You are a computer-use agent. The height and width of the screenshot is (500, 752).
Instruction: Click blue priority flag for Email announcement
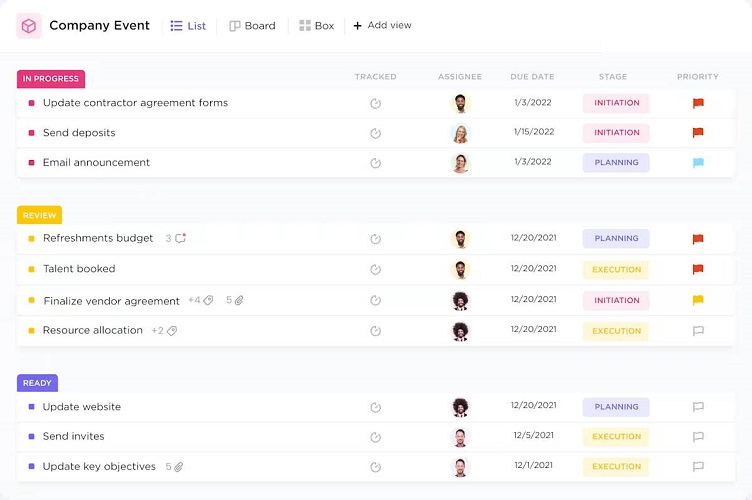tap(698, 163)
